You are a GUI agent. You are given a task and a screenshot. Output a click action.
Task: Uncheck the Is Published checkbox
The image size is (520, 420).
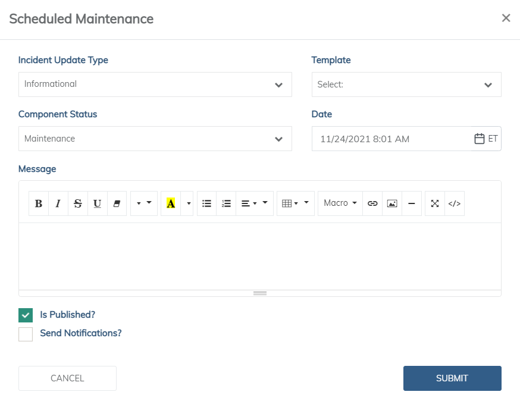coord(26,315)
